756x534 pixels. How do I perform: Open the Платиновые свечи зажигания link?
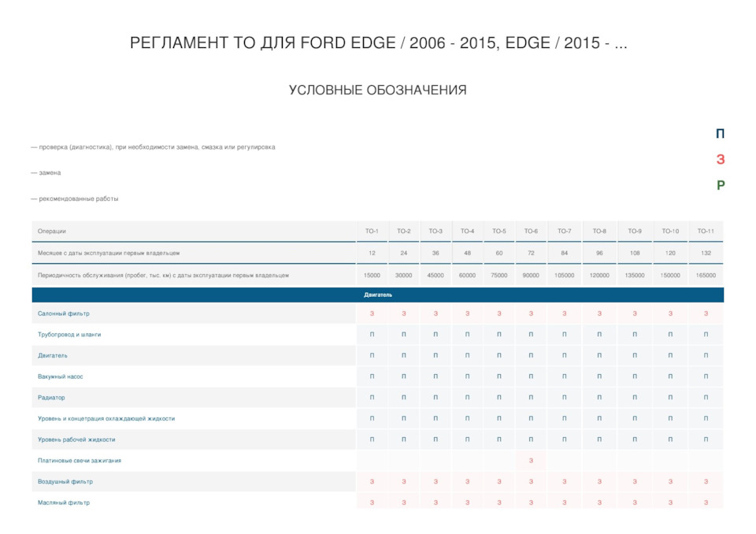point(80,461)
